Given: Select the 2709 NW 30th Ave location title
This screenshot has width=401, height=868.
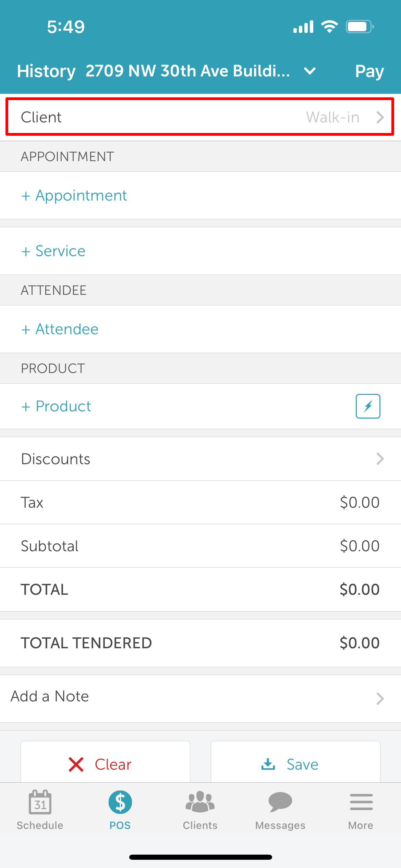Looking at the screenshot, I should (x=187, y=71).
